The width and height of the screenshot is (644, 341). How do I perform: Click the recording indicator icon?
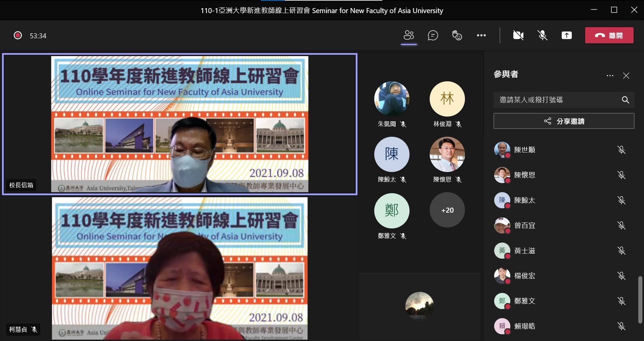(x=18, y=35)
